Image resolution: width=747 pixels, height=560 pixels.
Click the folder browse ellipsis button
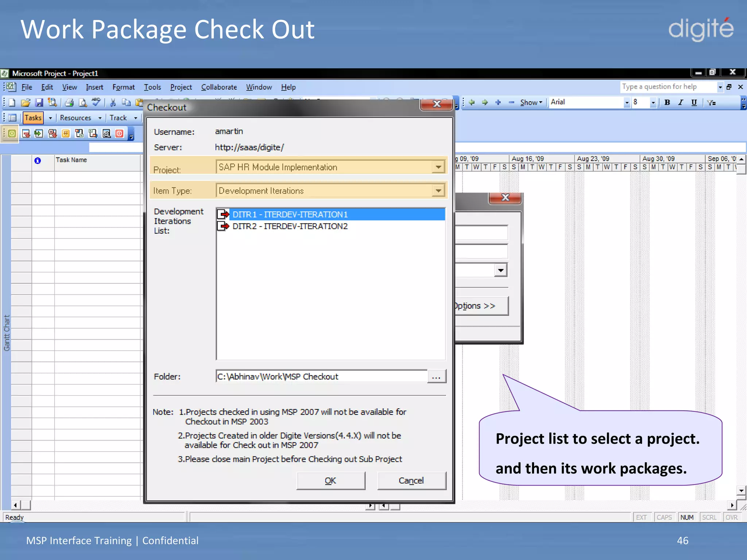pos(437,376)
